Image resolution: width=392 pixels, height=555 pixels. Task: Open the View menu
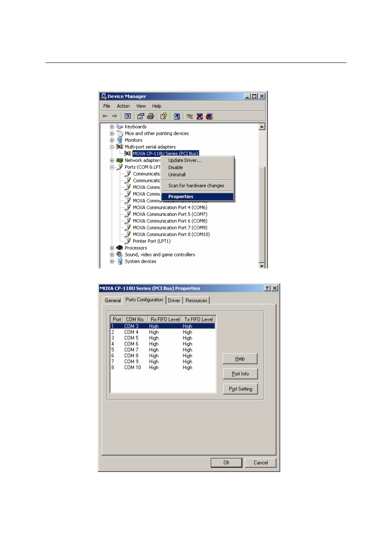(x=141, y=106)
